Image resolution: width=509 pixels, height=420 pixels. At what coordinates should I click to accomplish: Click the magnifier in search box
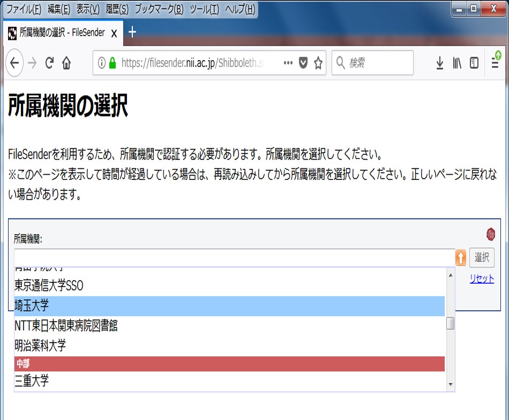click(x=340, y=63)
